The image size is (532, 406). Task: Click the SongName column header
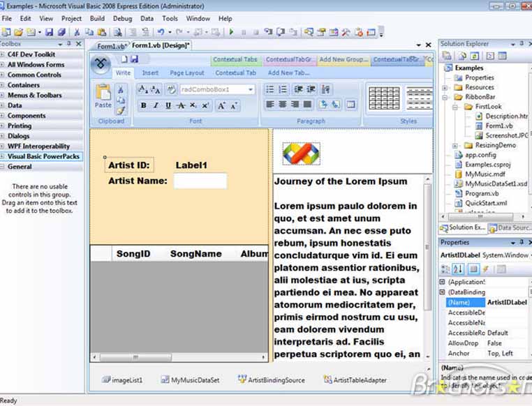195,254
